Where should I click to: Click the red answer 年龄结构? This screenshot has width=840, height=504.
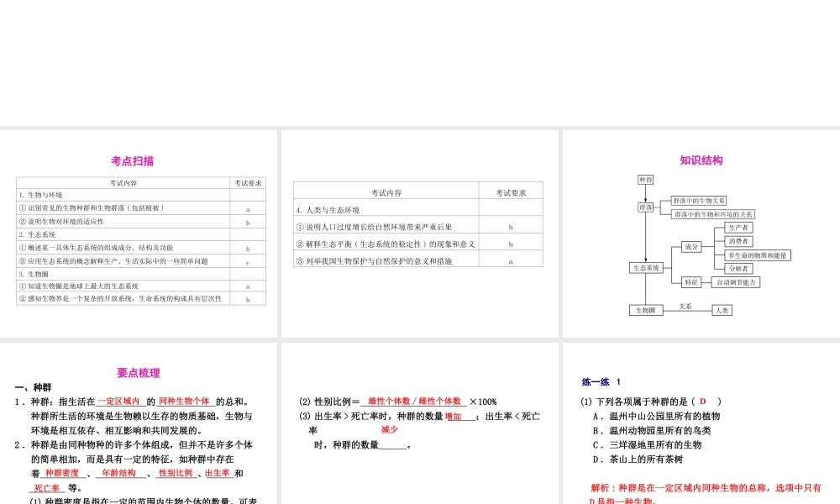(119, 473)
